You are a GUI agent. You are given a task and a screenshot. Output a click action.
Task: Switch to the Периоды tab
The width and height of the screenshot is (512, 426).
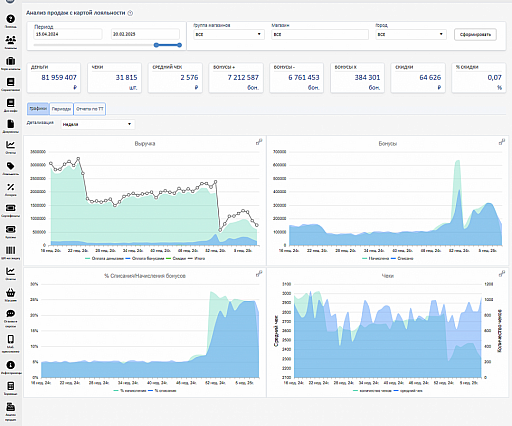(61, 109)
